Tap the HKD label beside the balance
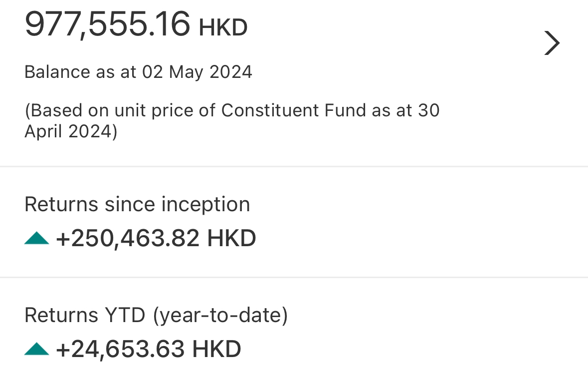 pos(223,28)
